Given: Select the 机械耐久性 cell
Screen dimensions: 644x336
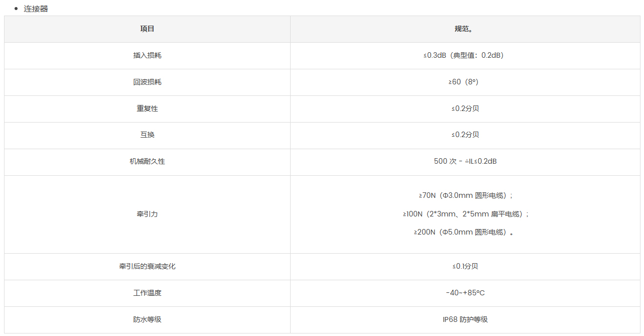Looking at the screenshot, I should click(x=147, y=162).
